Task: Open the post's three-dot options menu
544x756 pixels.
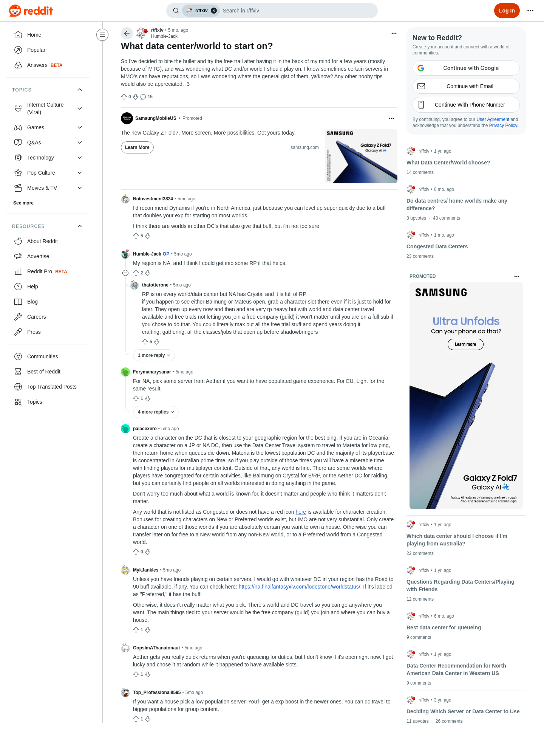Action: (x=394, y=33)
